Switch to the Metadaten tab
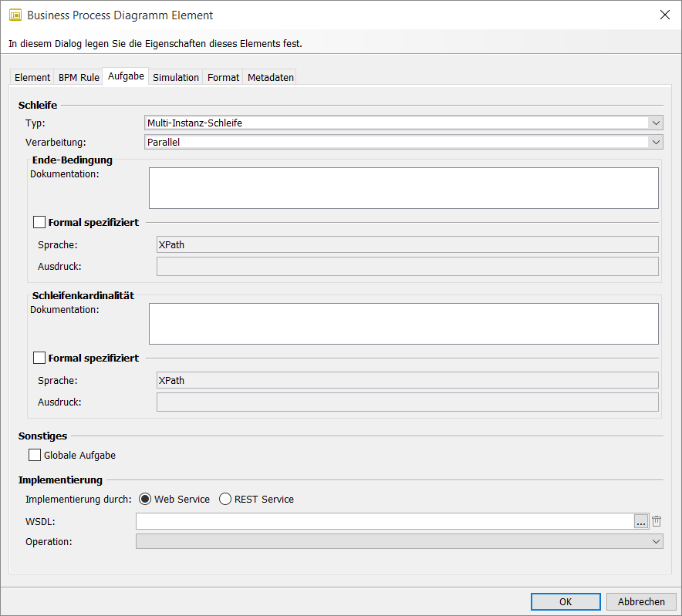682x616 pixels. click(x=269, y=76)
